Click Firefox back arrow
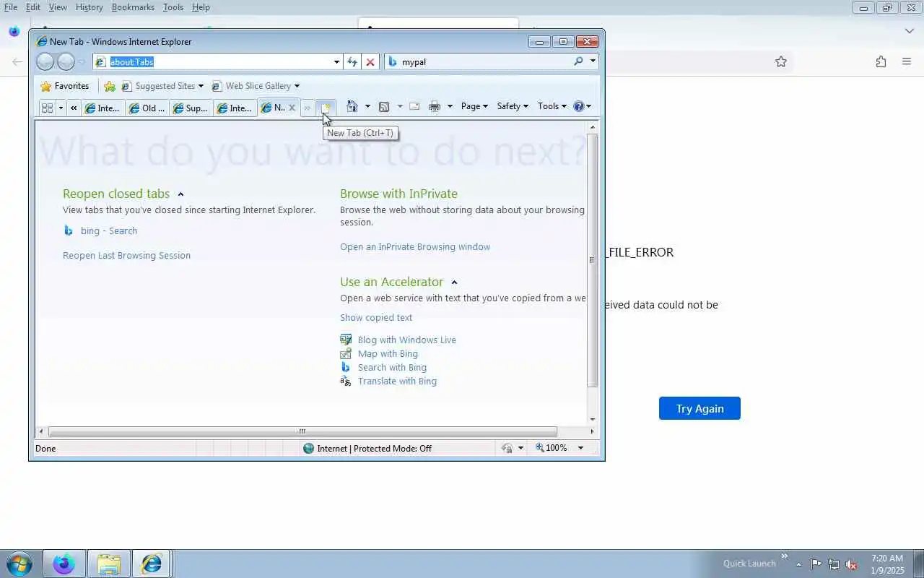 pos(17,62)
